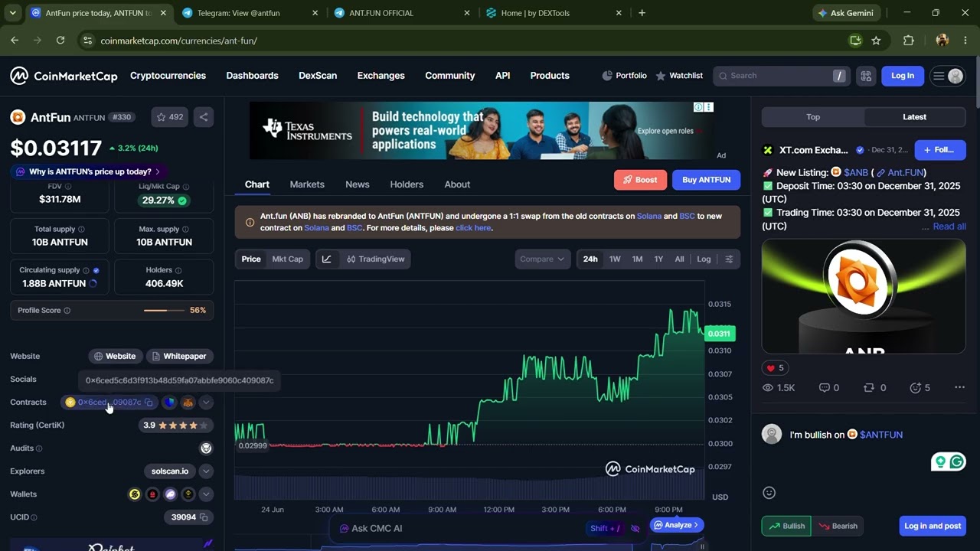
Task: Open new browser tab
Action: pos(642,13)
